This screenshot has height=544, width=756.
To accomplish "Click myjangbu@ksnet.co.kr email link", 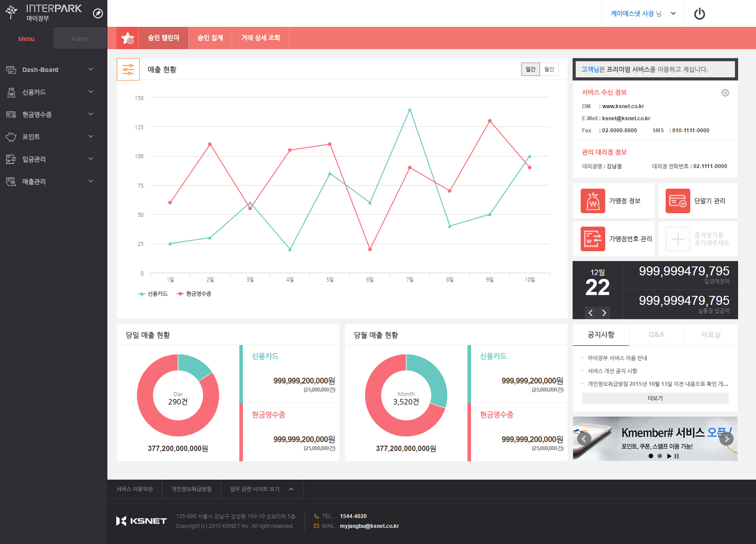I will coord(370,526).
